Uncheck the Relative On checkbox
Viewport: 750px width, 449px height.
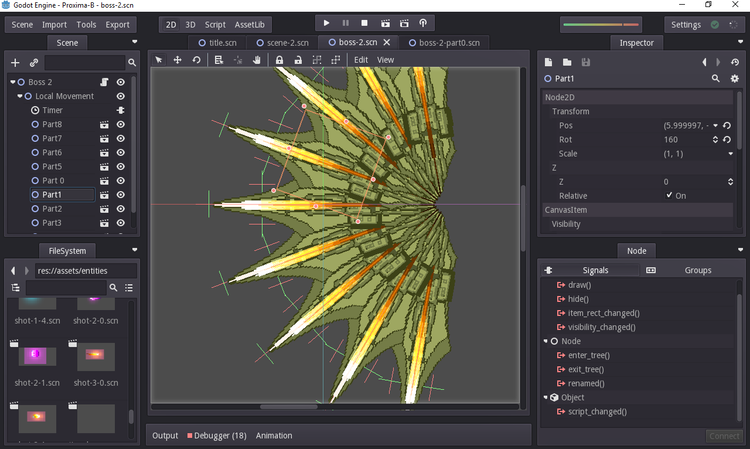point(669,195)
